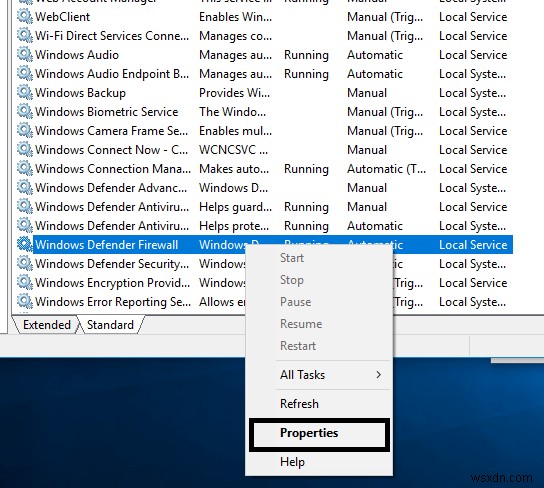Image resolution: width=544 pixels, height=488 pixels.
Task: Click the Windows Connection Manager gear icon
Action: [25, 169]
